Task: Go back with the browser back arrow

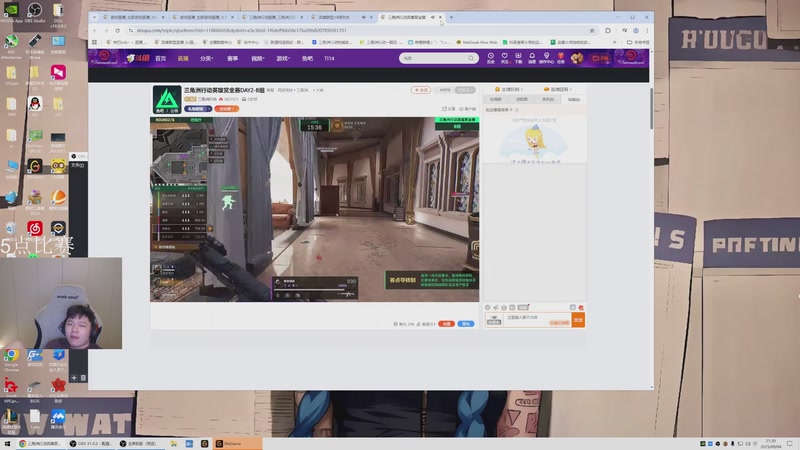Action: (95, 31)
